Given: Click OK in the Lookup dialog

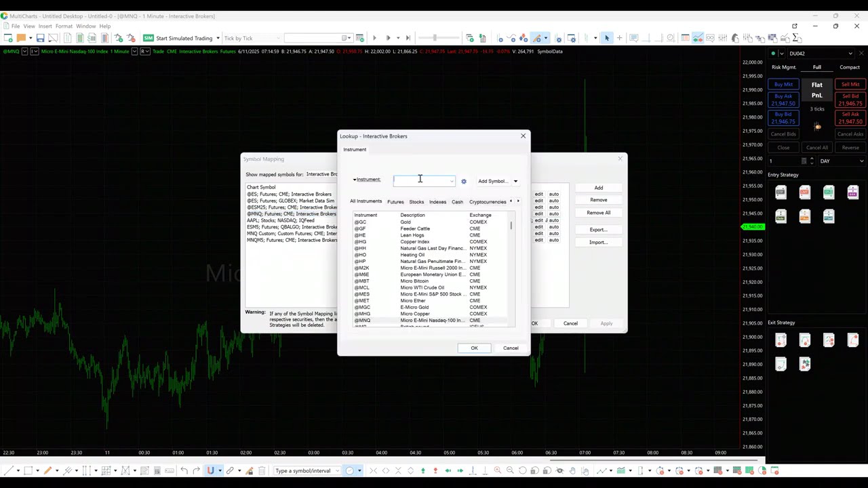Looking at the screenshot, I should pos(474,348).
